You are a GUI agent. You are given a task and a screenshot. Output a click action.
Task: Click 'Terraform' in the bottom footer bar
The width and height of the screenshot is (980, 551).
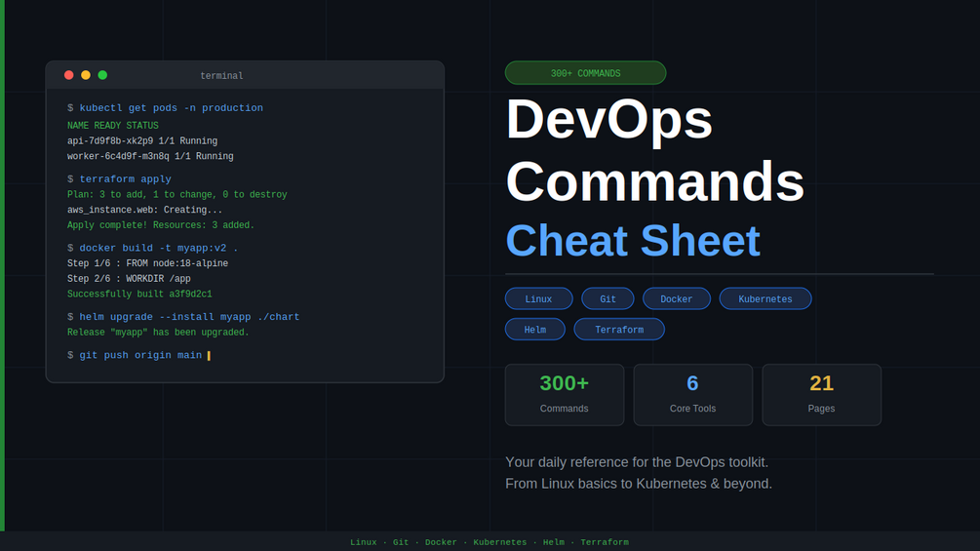(605, 542)
